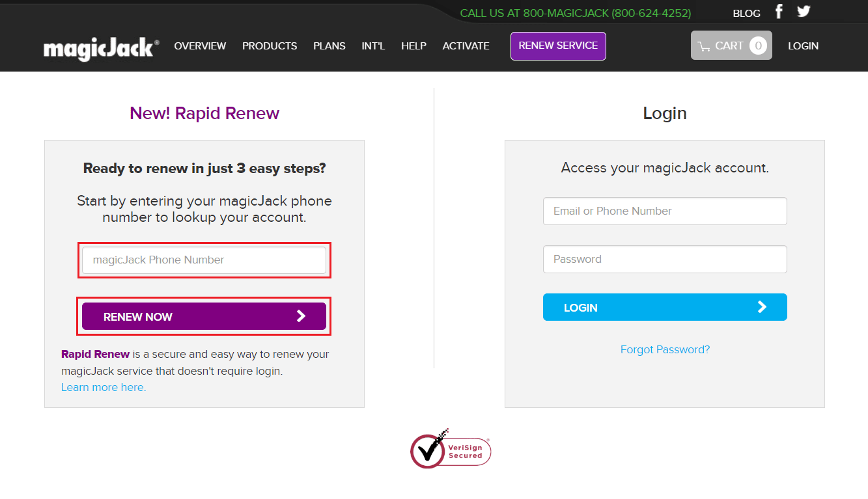Open the Help menu item
This screenshot has width=868, height=499.
tap(413, 46)
